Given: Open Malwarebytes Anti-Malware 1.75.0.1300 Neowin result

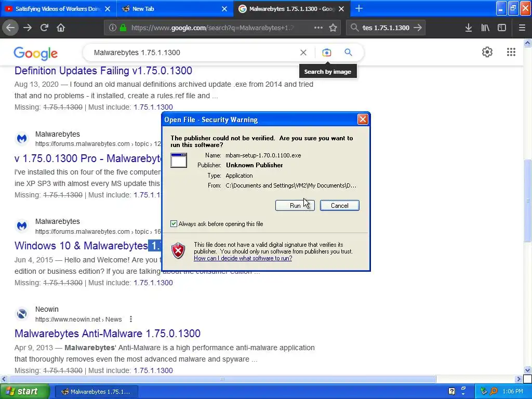Looking at the screenshot, I should (x=108, y=333).
